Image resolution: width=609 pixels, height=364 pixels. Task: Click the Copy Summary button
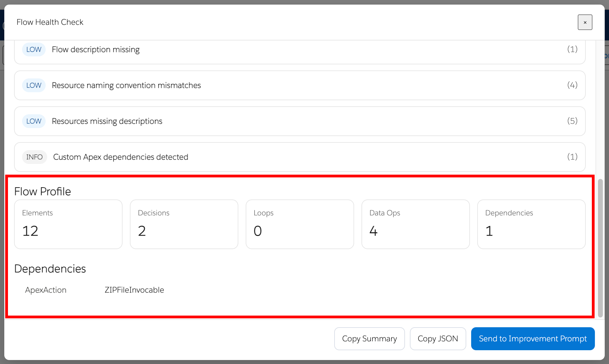click(369, 339)
